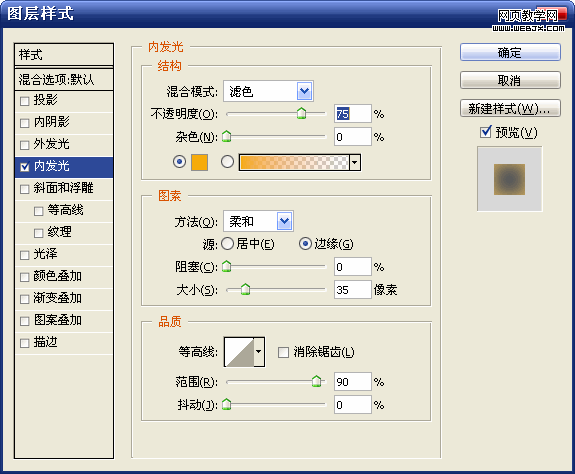The image size is (575, 474).
Task: Enable the 渐变叠加 checkbox
Action: coord(25,299)
